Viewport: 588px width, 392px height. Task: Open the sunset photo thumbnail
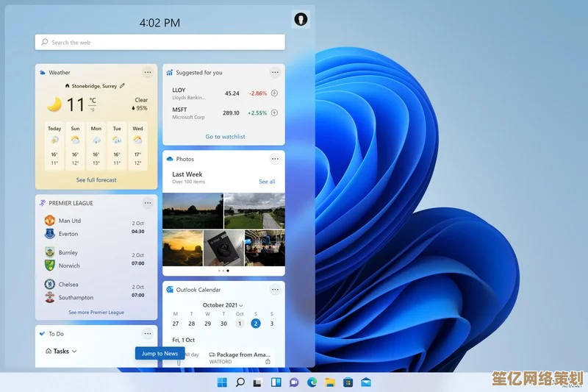(182, 248)
